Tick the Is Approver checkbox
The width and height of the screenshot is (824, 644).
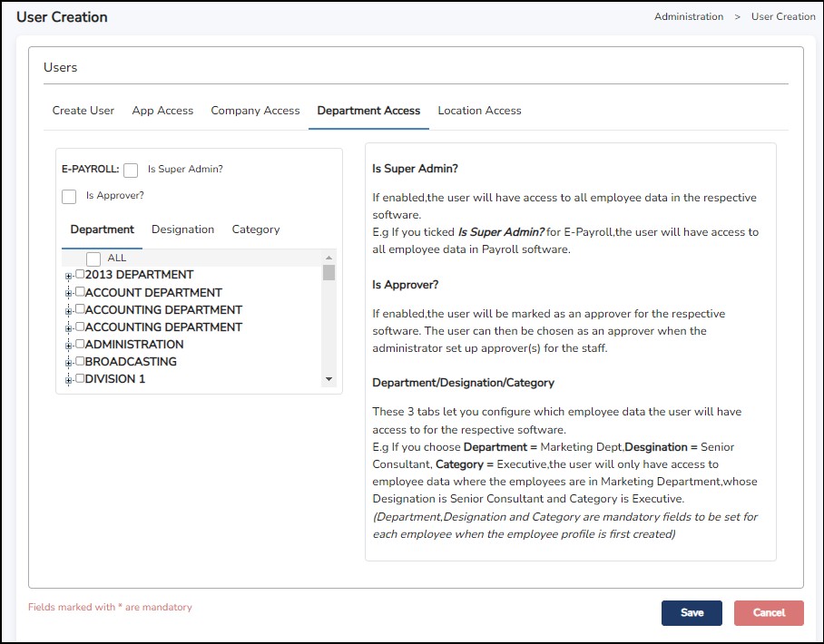pos(69,196)
